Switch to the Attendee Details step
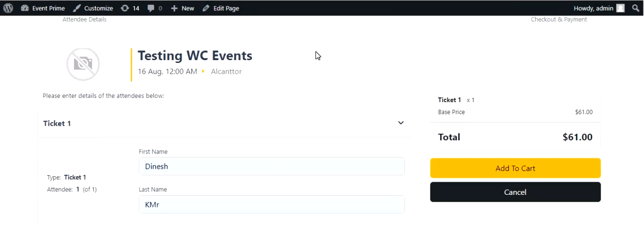The image size is (644, 234). pos(85,20)
